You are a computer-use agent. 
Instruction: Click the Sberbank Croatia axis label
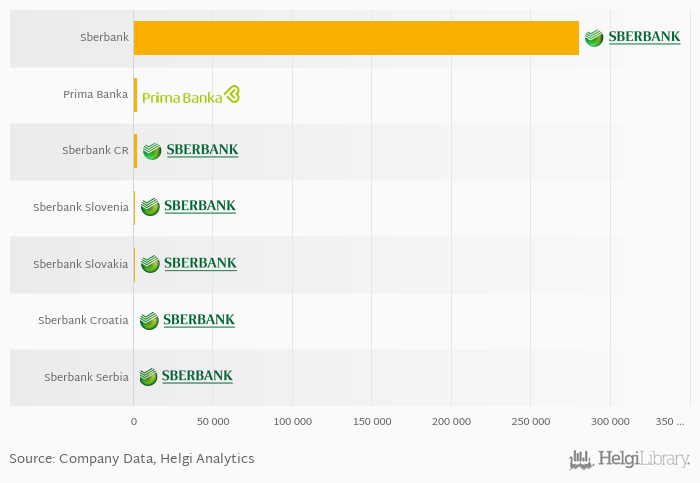(x=83, y=321)
